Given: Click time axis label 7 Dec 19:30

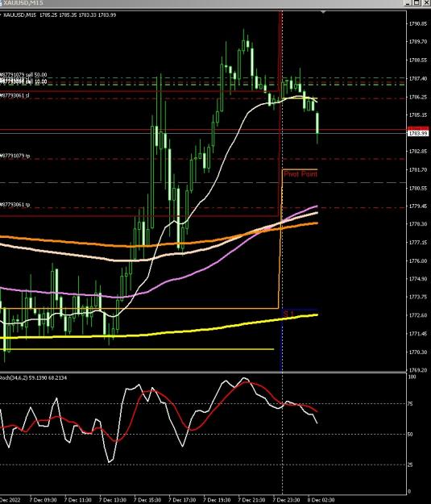Looking at the screenshot, I should pyautogui.click(x=217, y=500).
